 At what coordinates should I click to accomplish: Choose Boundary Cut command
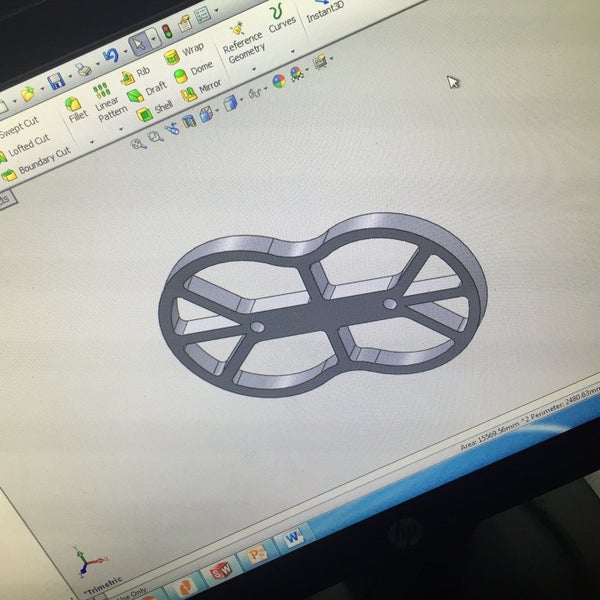coord(36,165)
